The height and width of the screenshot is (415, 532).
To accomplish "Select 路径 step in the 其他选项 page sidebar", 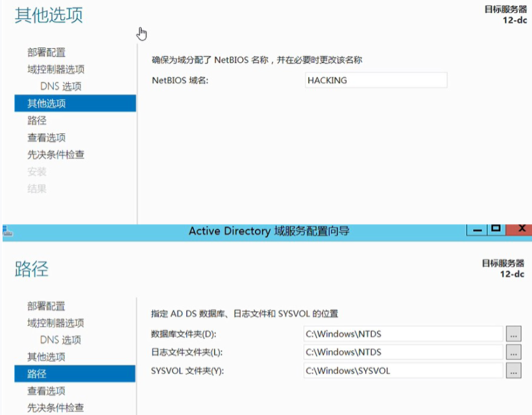I will tap(37, 120).
